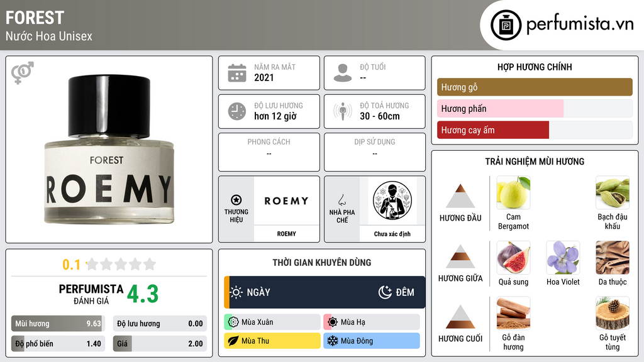
Task: Click the ROEMY brand name caption
Action: [286, 234]
